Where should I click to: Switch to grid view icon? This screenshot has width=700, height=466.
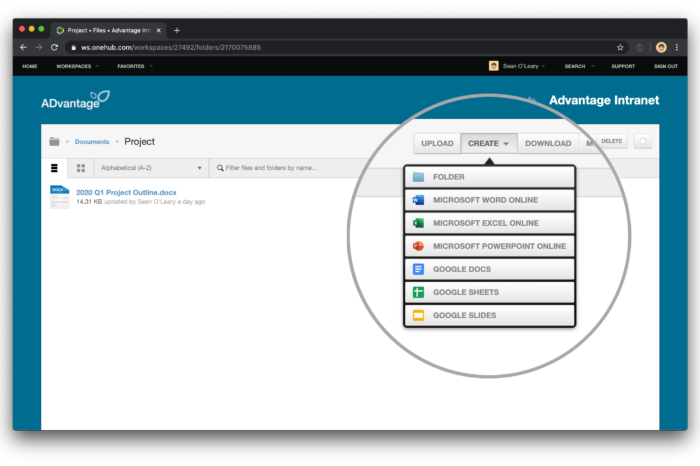click(81, 168)
